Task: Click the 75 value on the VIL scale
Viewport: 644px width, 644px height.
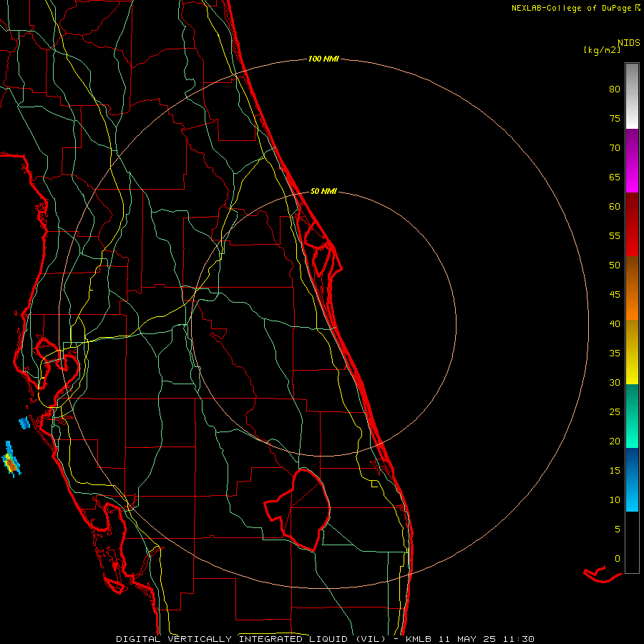Action: click(615, 119)
